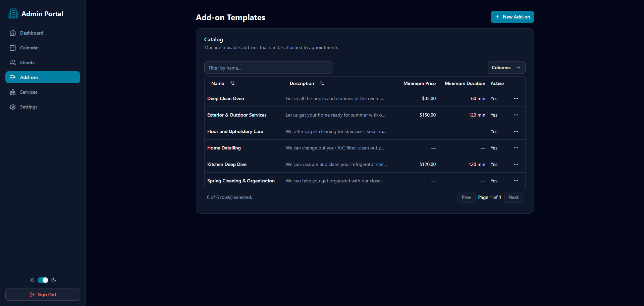Image resolution: width=644 pixels, height=306 pixels.
Task: Create a New Add-on
Action: (512, 17)
